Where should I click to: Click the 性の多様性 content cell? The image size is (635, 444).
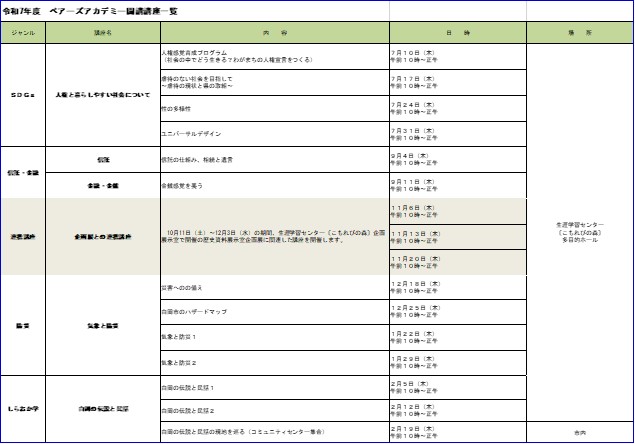275,109
